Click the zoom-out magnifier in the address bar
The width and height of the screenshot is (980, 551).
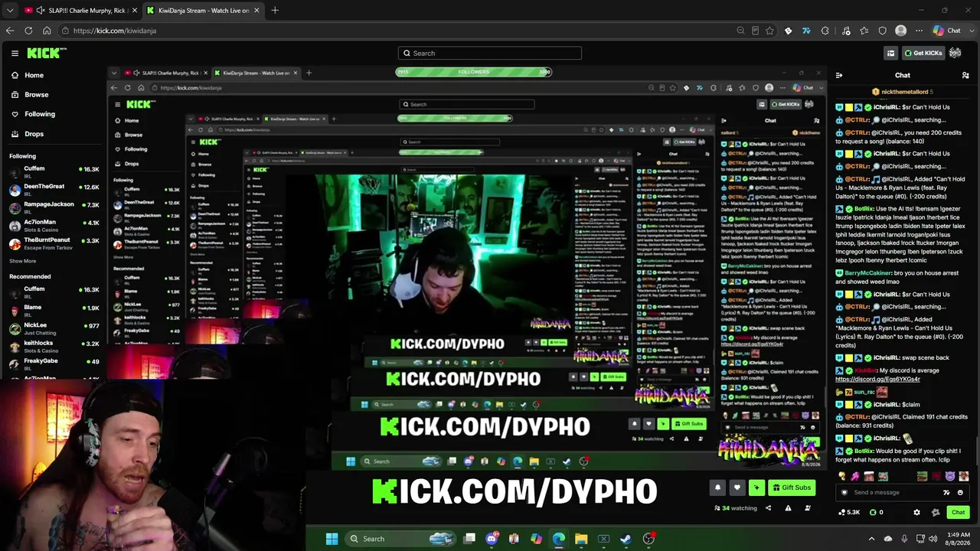click(x=740, y=31)
